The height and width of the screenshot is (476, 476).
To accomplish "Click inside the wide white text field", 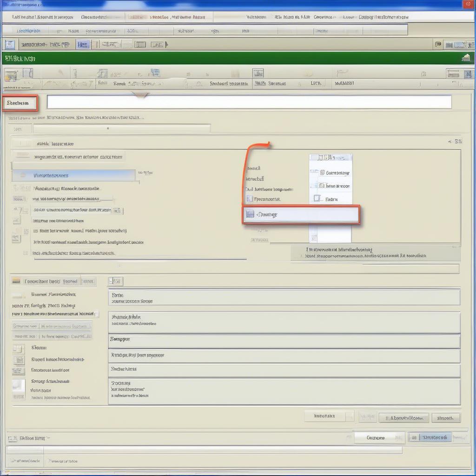I will click(x=249, y=102).
